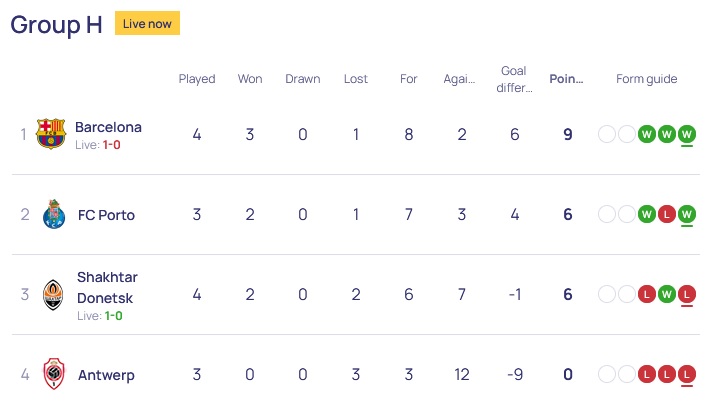Image resolution: width=712 pixels, height=411 pixels.
Task: Click the Antwerp club crest
Action: tap(54, 374)
